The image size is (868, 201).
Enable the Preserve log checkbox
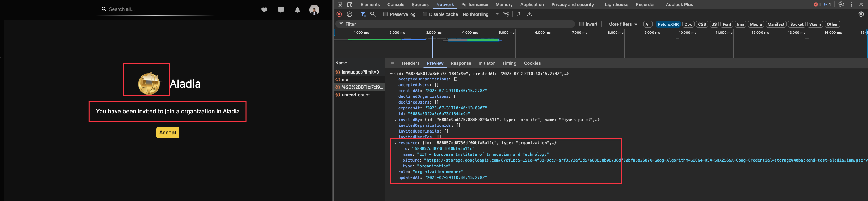[x=386, y=14]
